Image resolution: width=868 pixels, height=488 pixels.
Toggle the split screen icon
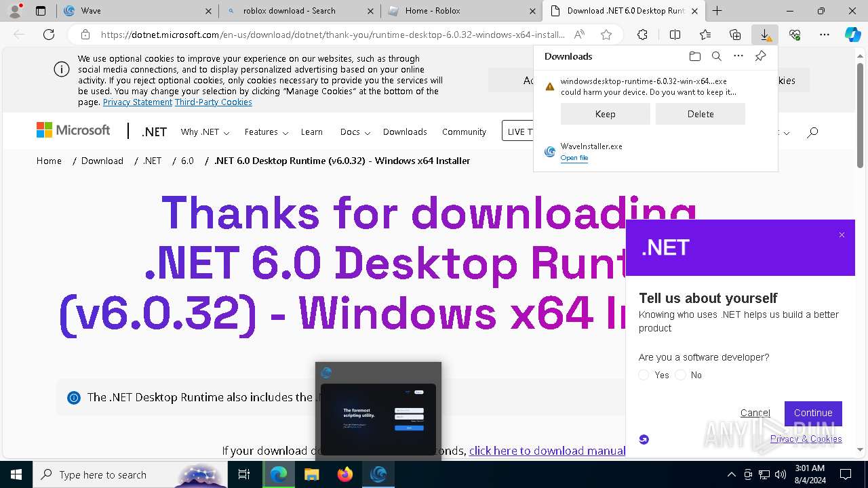[x=675, y=35]
